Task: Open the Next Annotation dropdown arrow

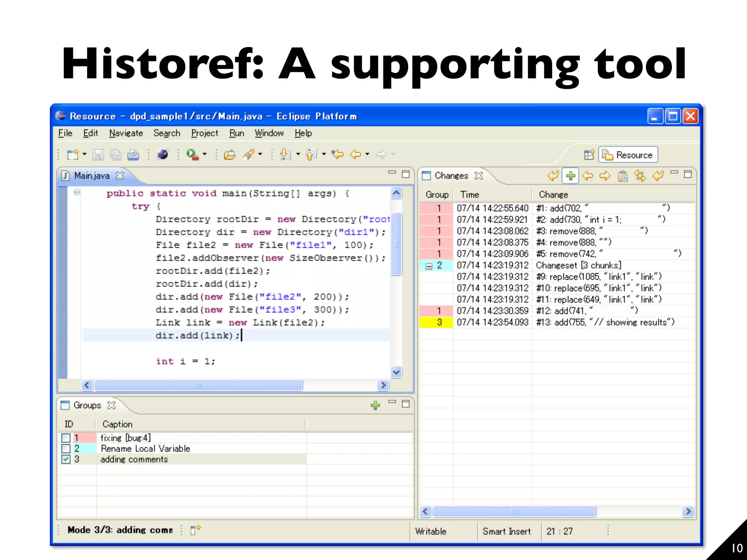Action: [x=298, y=154]
